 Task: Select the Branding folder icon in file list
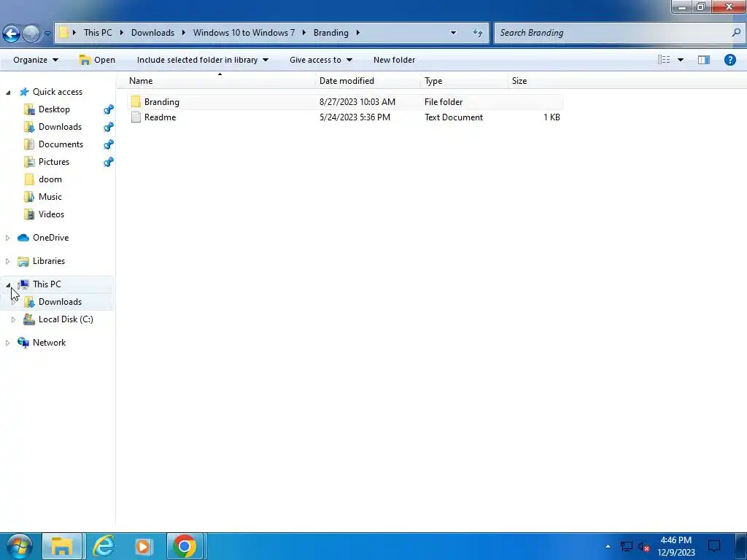[136, 101]
